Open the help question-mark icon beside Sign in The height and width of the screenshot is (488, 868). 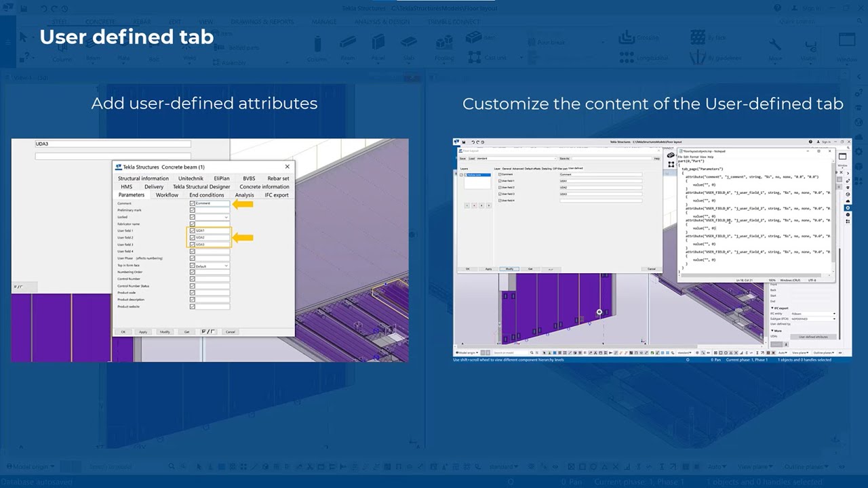click(810, 142)
